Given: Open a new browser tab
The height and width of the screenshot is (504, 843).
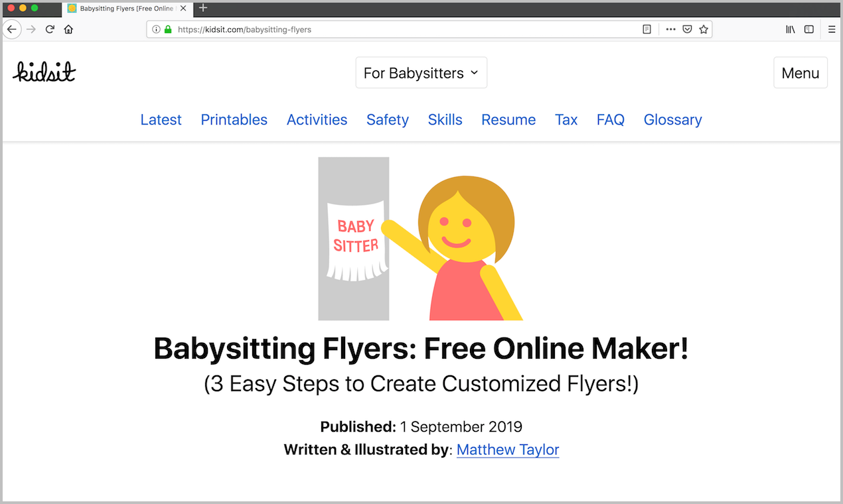Looking at the screenshot, I should pos(202,9).
